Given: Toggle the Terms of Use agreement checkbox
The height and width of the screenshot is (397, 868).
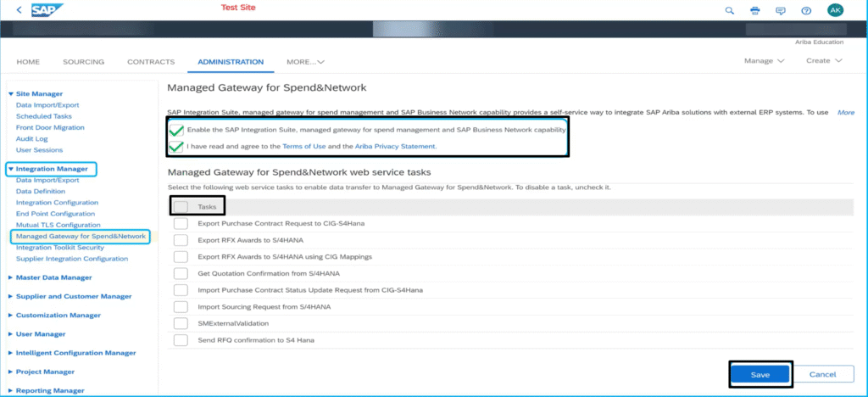Looking at the screenshot, I should [x=176, y=147].
